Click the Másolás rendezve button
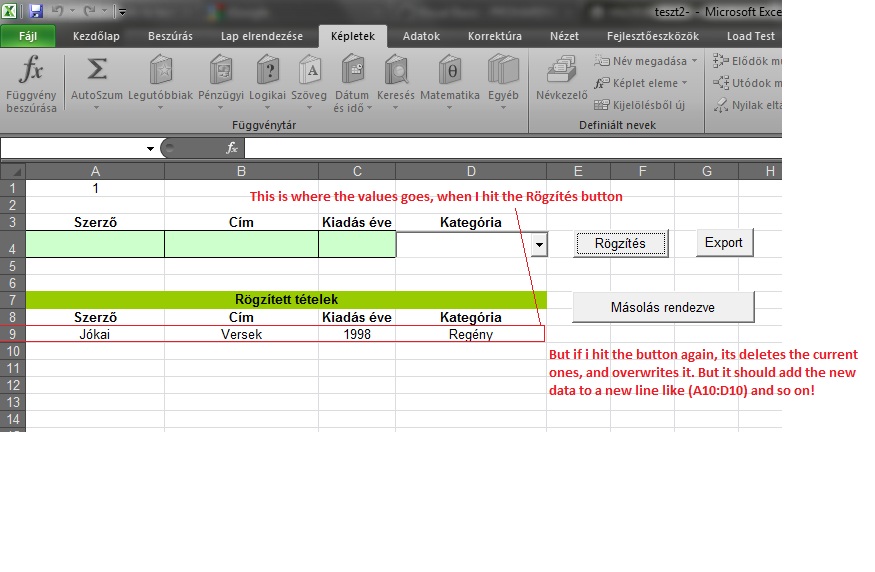This screenshot has width=875, height=572. tap(663, 307)
